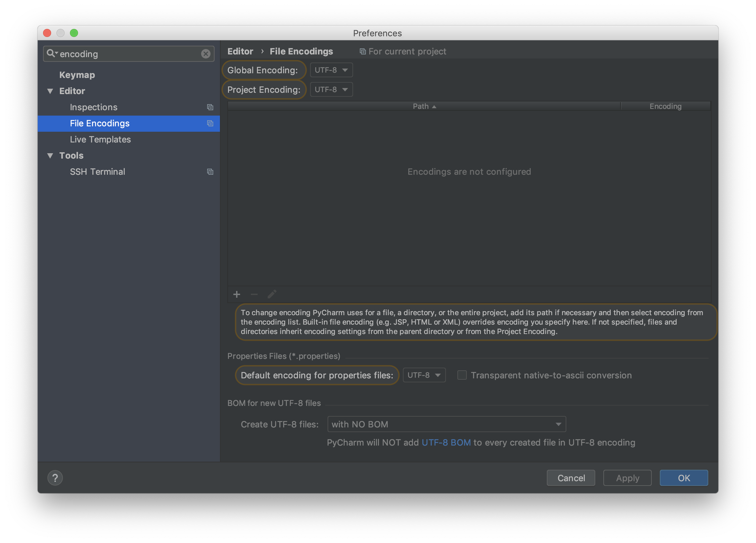Click the edit pencil icon
Image resolution: width=756 pixels, height=543 pixels.
point(272,295)
